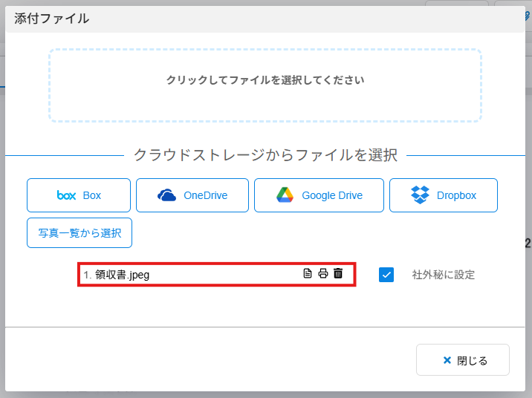Choose a file from Box storage

pos(79,195)
